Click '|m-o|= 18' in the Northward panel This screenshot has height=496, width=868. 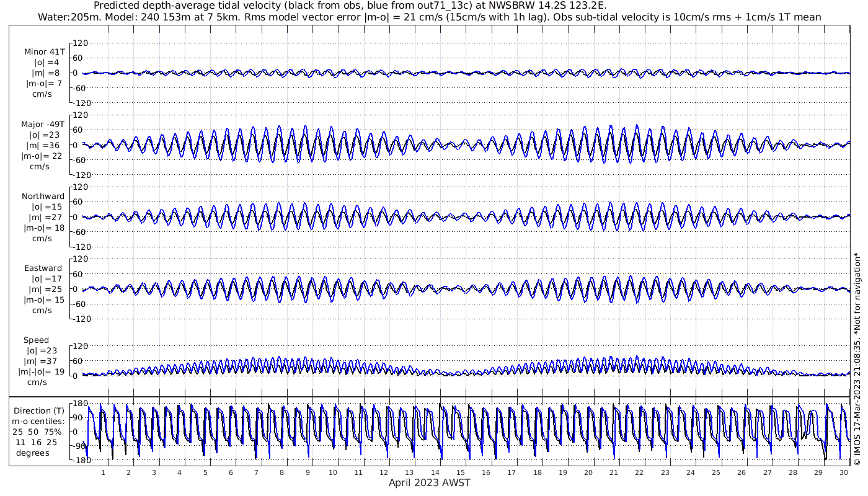click(43, 228)
